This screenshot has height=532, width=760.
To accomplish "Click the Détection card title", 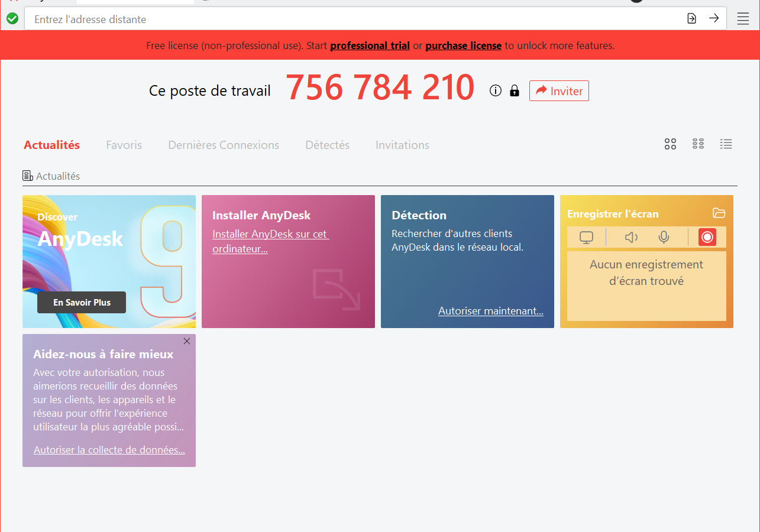I will tap(419, 215).
